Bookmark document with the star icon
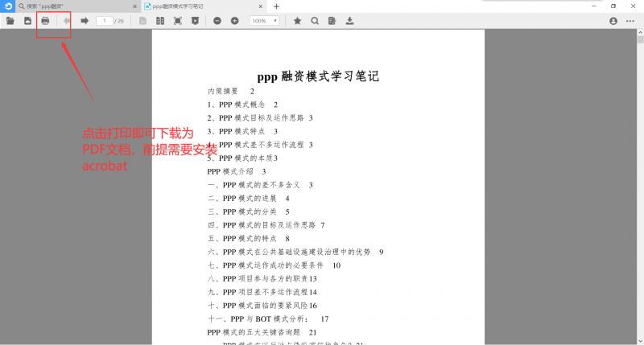The width and height of the screenshot is (644, 345). click(x=297, y=21)
